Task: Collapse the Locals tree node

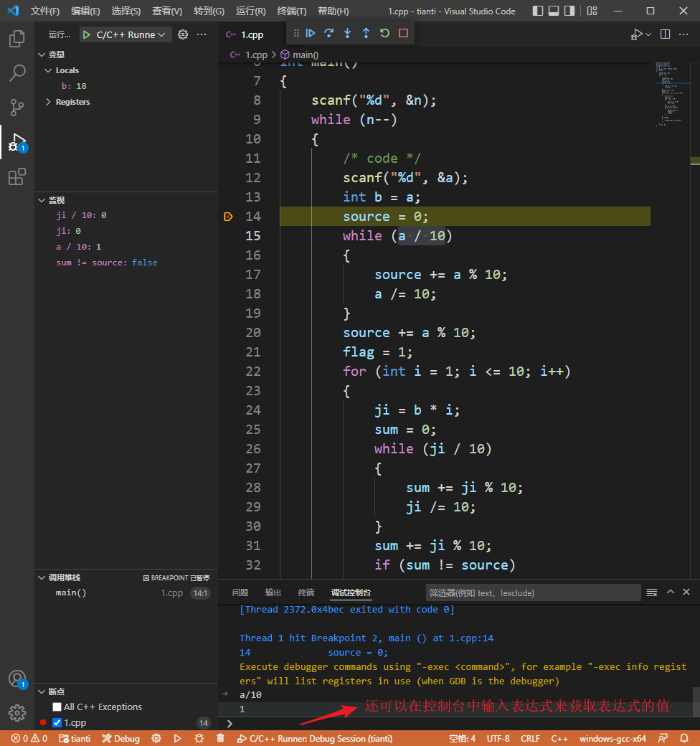Action: point(48,70)
